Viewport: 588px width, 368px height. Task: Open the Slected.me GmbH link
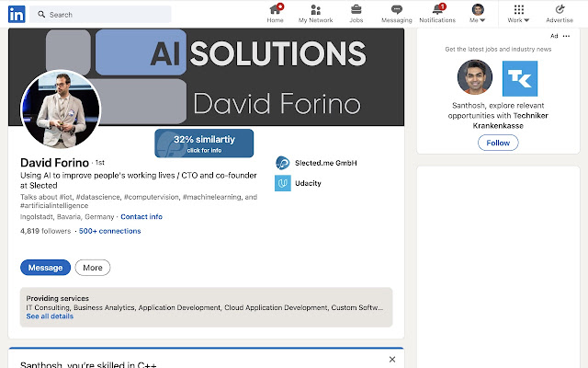[326, 163]
